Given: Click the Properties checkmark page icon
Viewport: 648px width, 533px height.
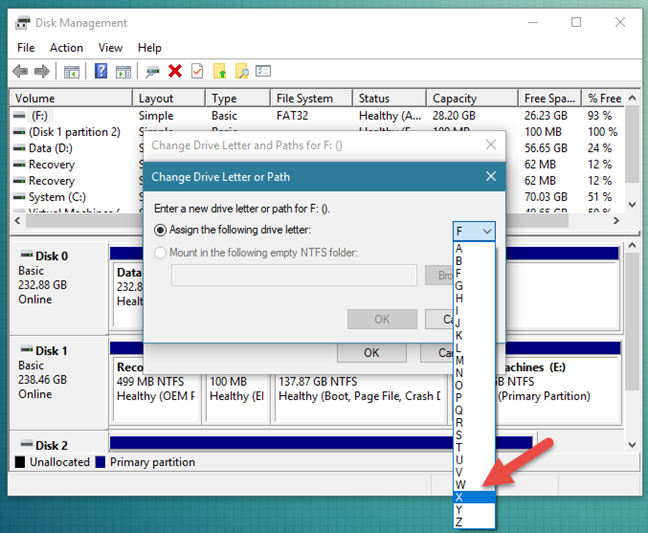Looking at the screenshot, I should click(197, 71).
